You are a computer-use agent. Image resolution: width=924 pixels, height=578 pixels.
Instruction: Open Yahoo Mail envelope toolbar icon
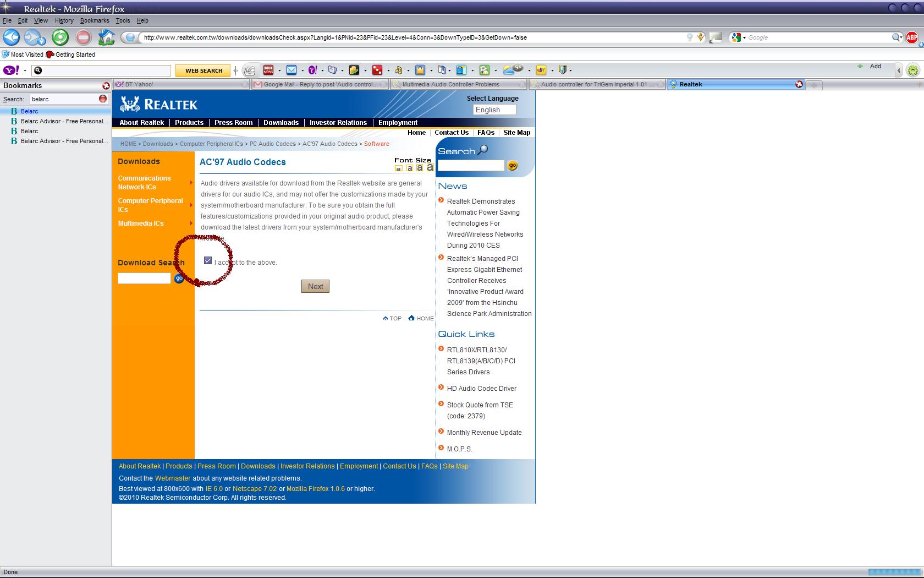(x=291, y=70)
